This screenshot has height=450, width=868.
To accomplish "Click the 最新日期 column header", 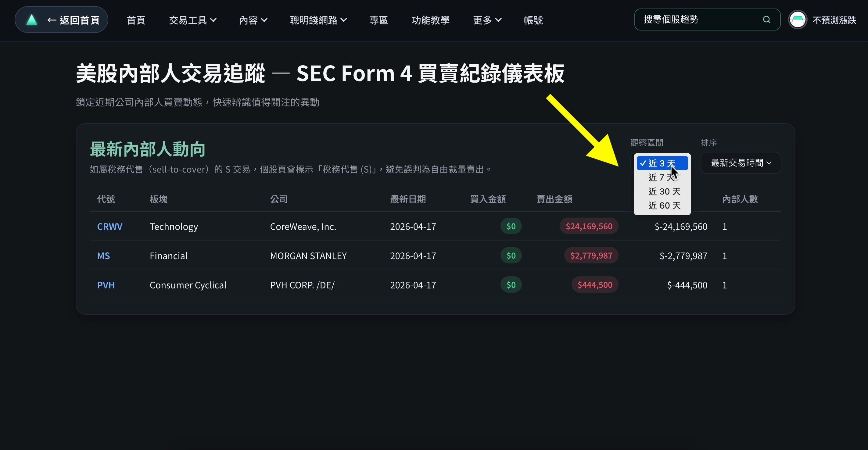I will (408, 199).
